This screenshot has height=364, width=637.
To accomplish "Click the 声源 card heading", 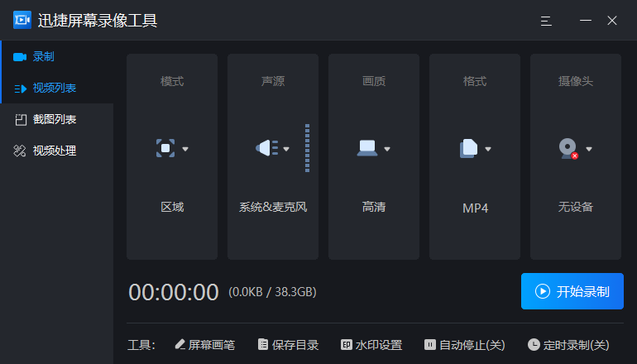I will click(273, 81).
